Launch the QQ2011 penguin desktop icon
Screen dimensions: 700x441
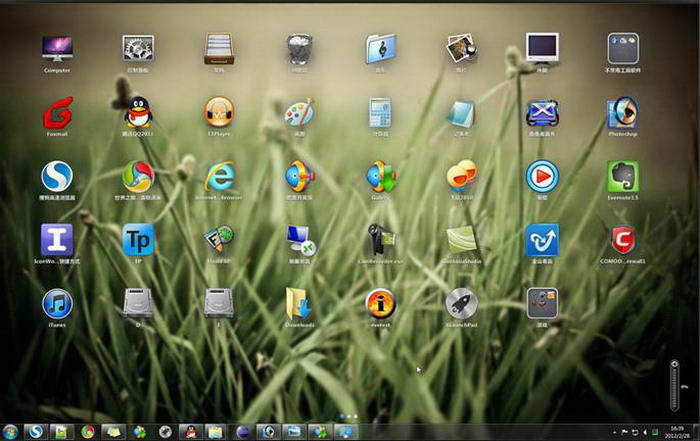tap(138, 112)
